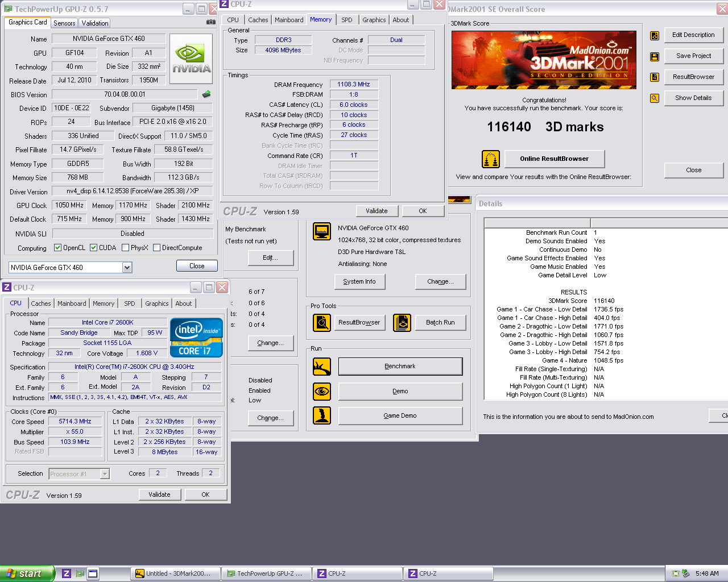Click the Batch Run button
Image resolution: width=728 pixels, height=582 pixels.
(440, 322)
